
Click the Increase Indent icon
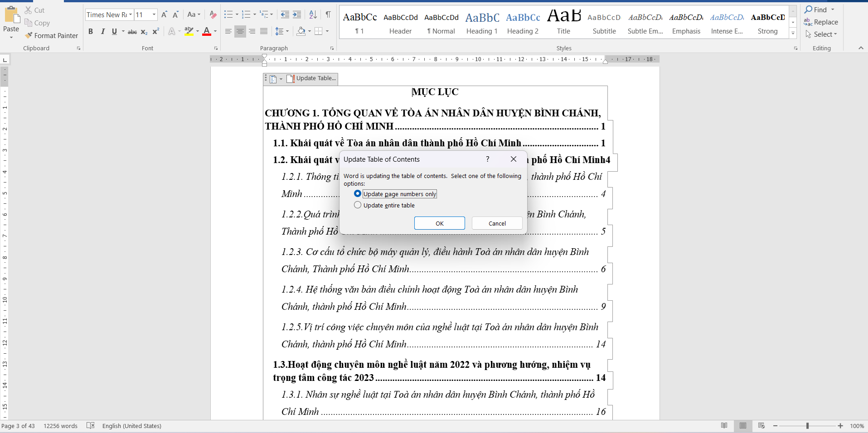[297, 14]
